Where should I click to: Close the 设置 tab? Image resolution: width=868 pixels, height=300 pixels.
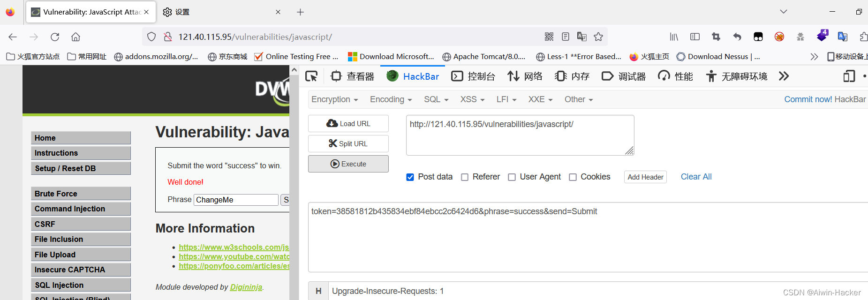pyautogui.click(x=278, y=12)
